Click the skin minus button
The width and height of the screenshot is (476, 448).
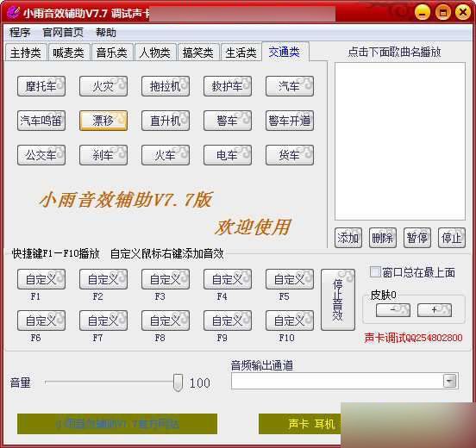[x=393, y=310]
